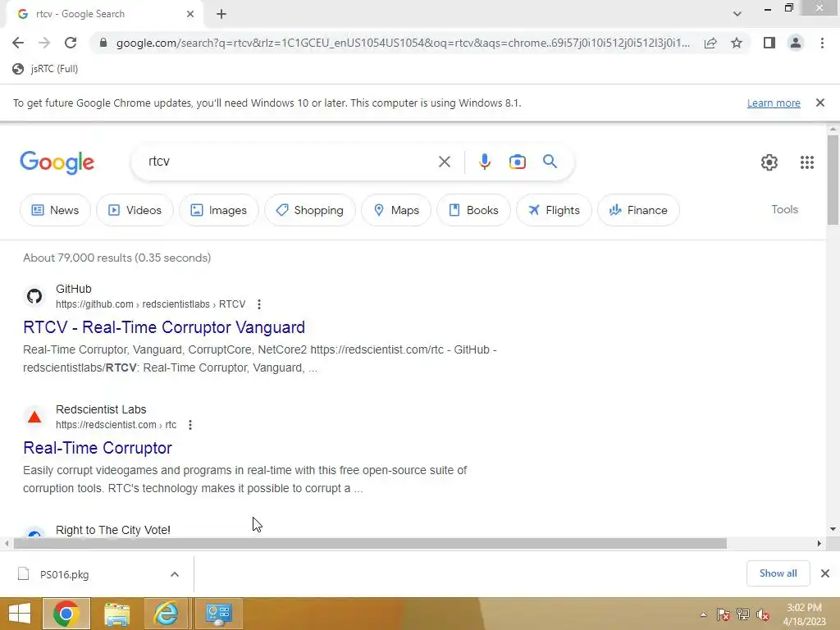Open Google quick settings gear

click(769, 162)
